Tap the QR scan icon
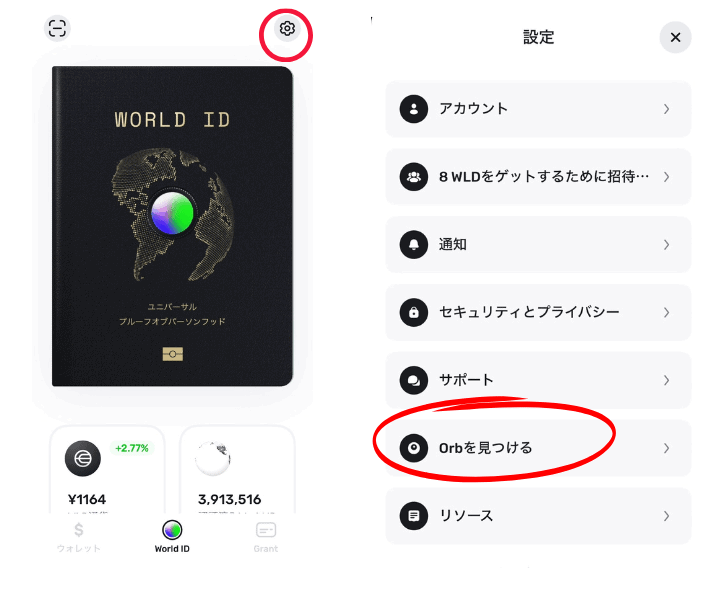Viewport: 701px width, 595px height. [57, 29]
